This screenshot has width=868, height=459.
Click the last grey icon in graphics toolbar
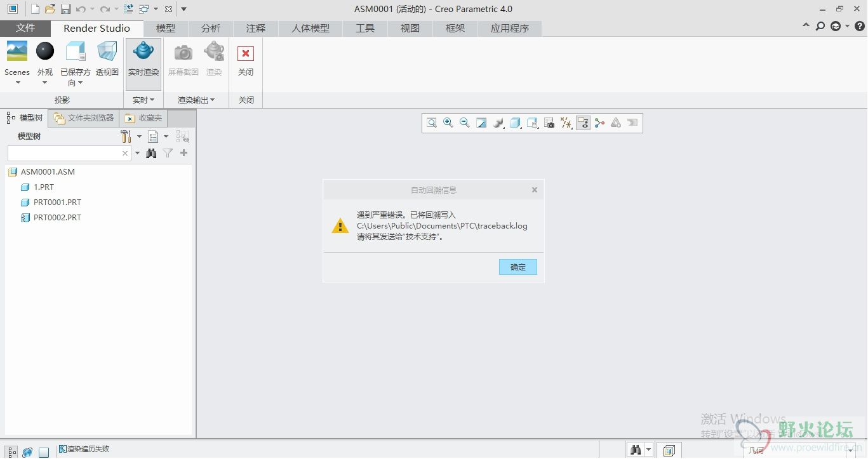tap(632, 123)
